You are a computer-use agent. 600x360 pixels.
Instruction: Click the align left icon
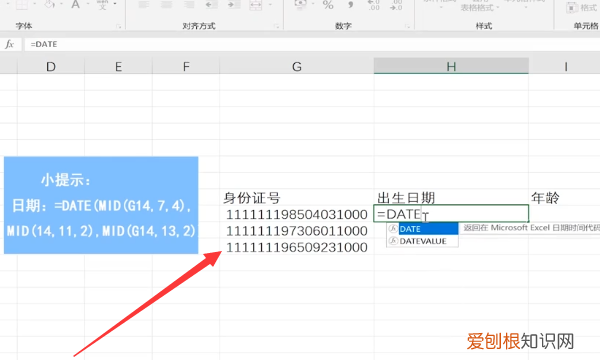(143, 5)
